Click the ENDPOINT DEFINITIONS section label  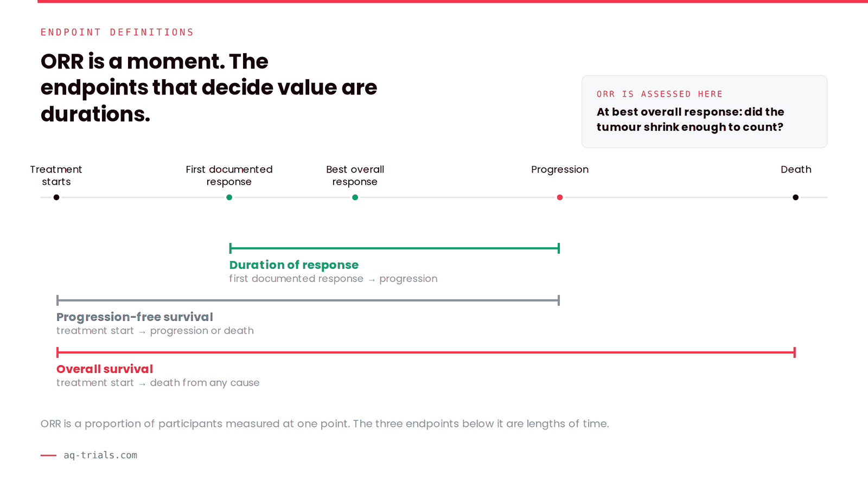(117, 33)
